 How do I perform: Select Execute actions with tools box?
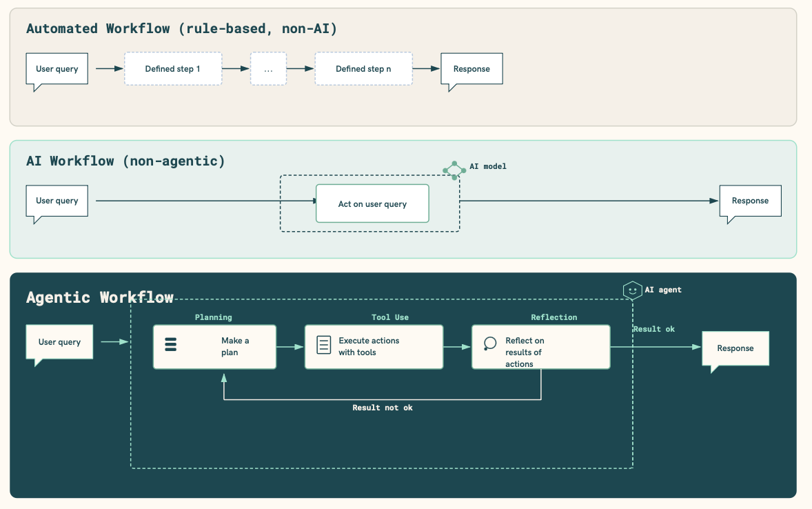point(374,347)
